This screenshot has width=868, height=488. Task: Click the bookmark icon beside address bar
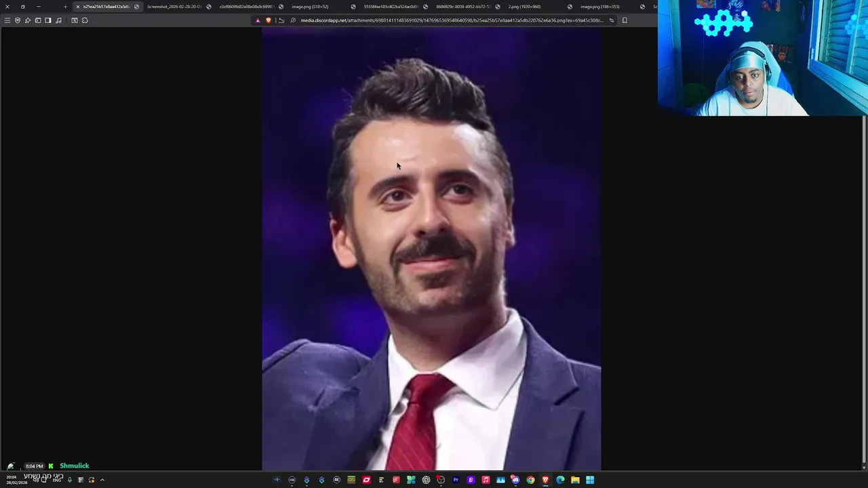point(625,20)
